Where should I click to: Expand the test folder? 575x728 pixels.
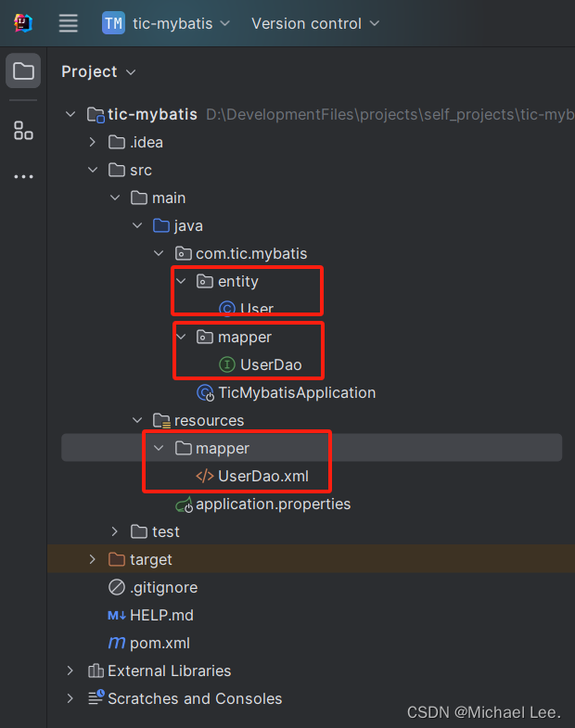point(115,531)
